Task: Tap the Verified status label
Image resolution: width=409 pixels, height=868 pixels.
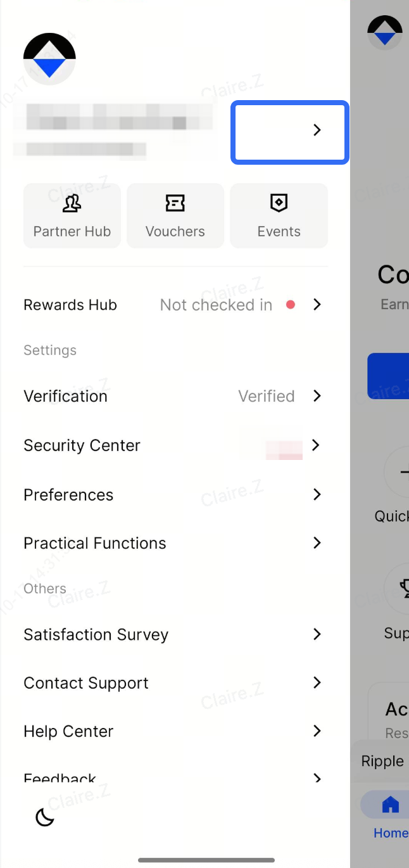Action: pyautogui.click(x=266, y=396)
